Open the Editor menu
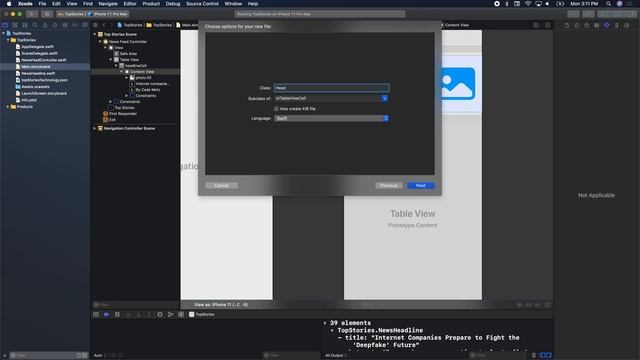 pyautogui.click(x=130, y=4)
